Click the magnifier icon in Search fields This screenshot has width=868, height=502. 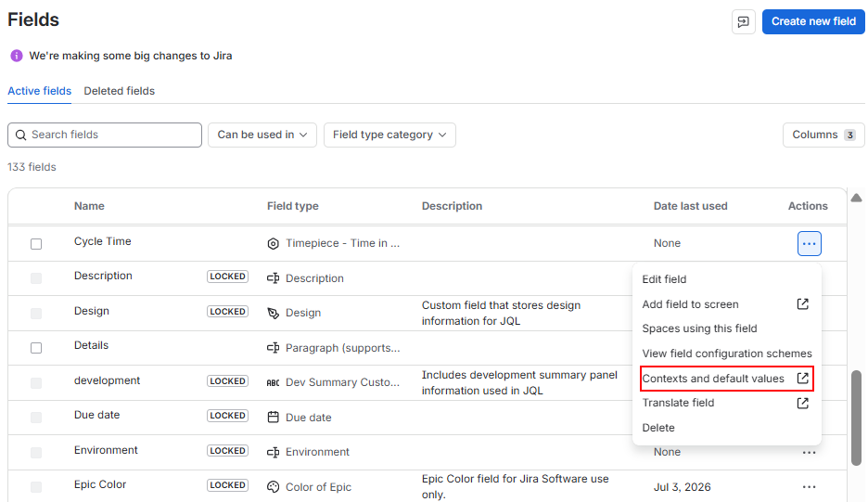coord(21,135)
